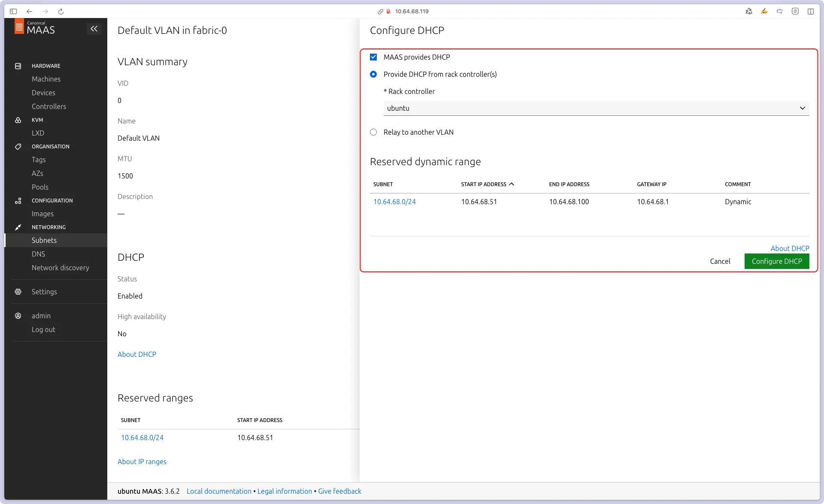Open Machines in the sidebar
Screen dimensions: 824x504
click(x=46, y=79)
